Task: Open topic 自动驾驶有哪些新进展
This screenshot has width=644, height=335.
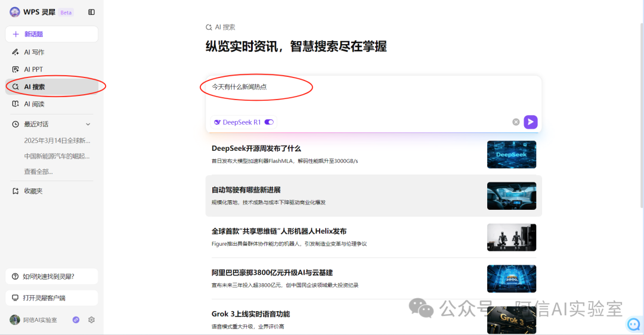Action: pos(246,190)
